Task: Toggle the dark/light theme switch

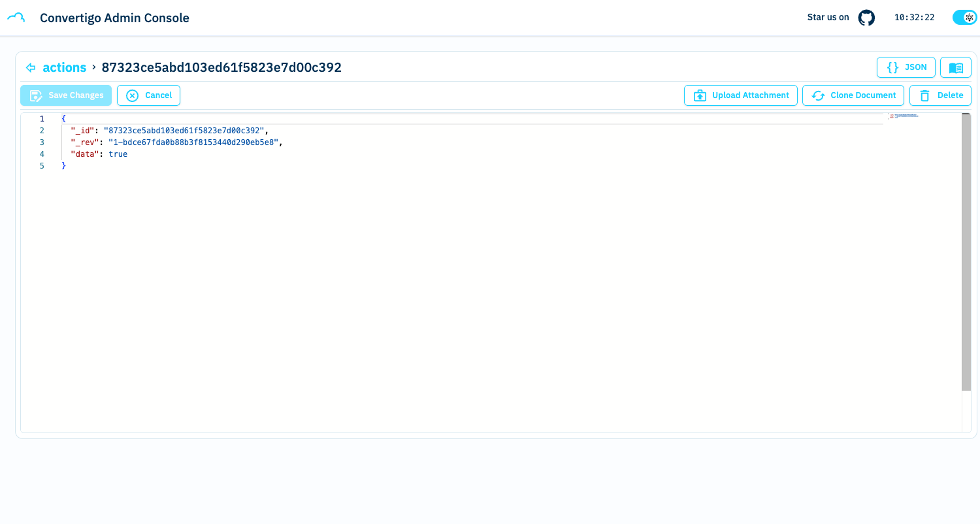Action: (964, 18)
